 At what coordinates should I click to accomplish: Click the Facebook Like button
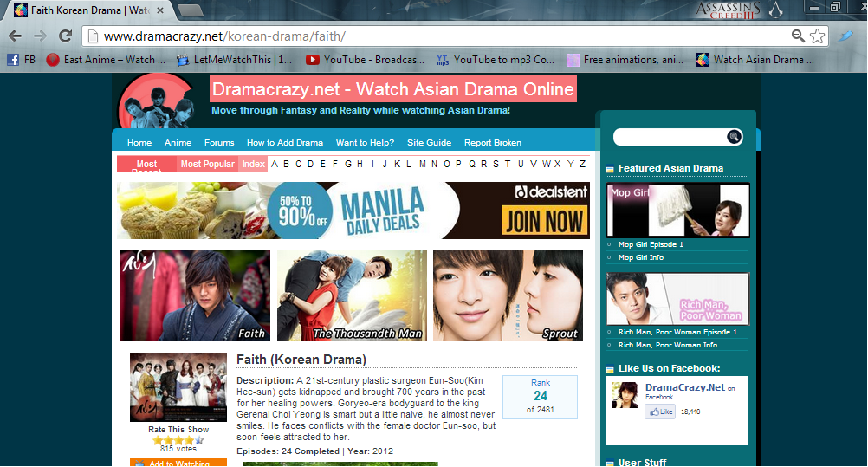point(660,412)
